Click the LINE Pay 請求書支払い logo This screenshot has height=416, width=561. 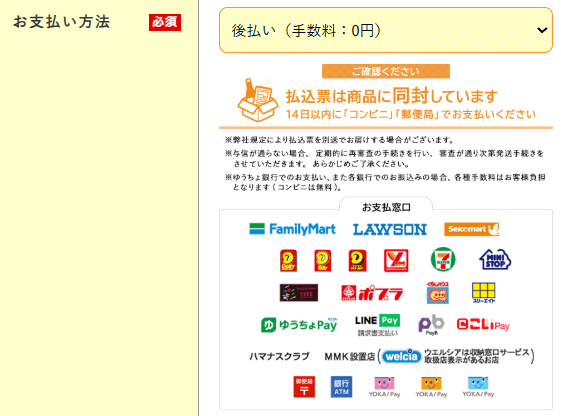click(377, 325)
